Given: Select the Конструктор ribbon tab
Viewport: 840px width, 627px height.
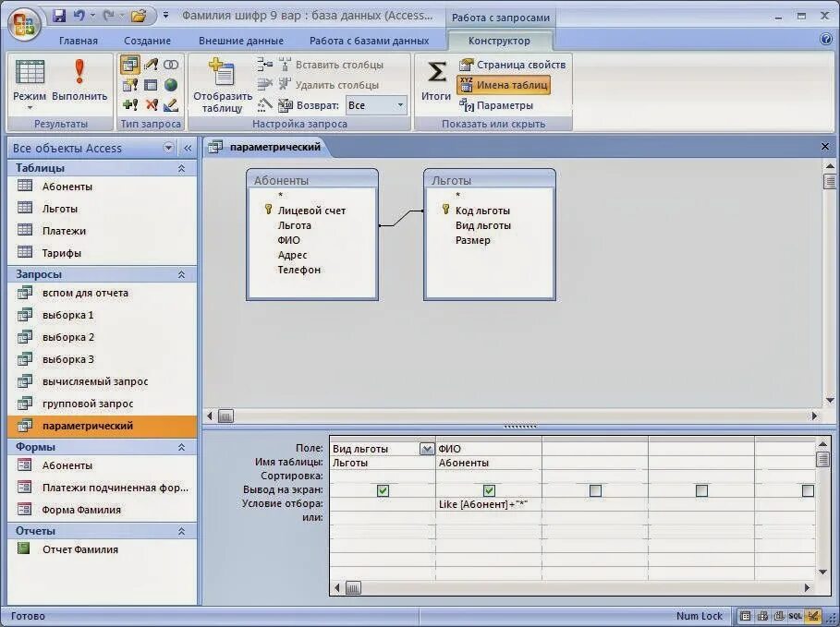Looking at the screenshot, I should click(x=499, y=41).
